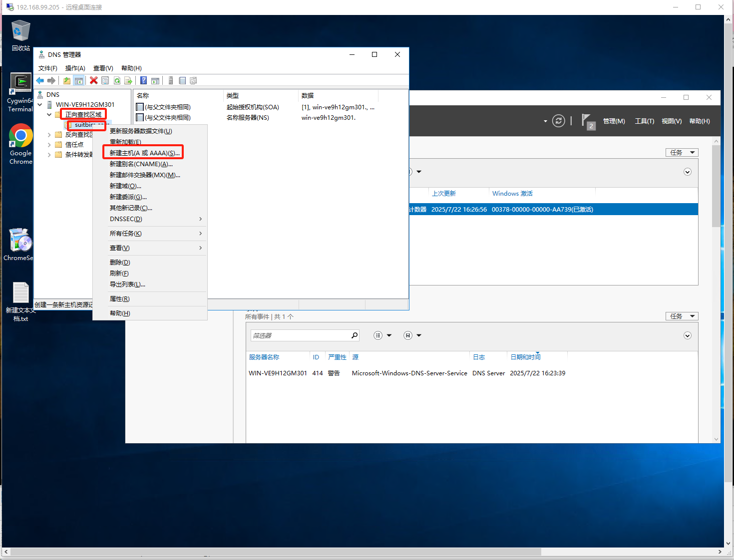Open the 操作(A) menu in DNS Manager
The height and width of the screenshot is (560, 734).
[x=75, y=68]
